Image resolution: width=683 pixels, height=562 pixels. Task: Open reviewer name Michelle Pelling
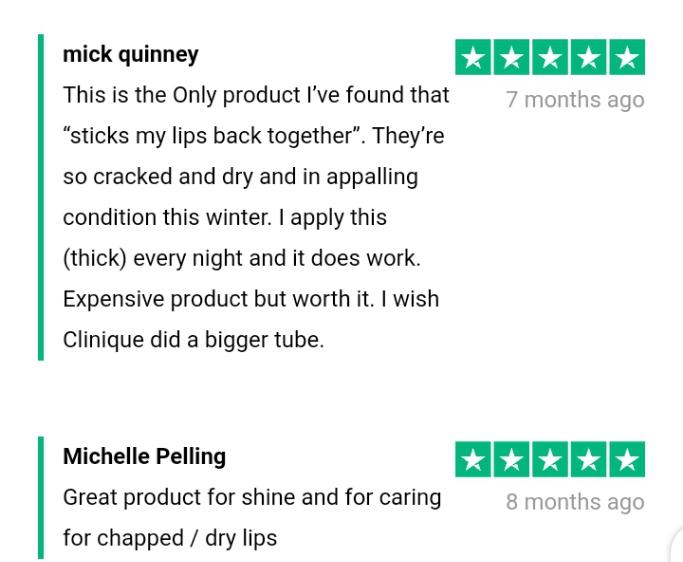pos(144,457)
